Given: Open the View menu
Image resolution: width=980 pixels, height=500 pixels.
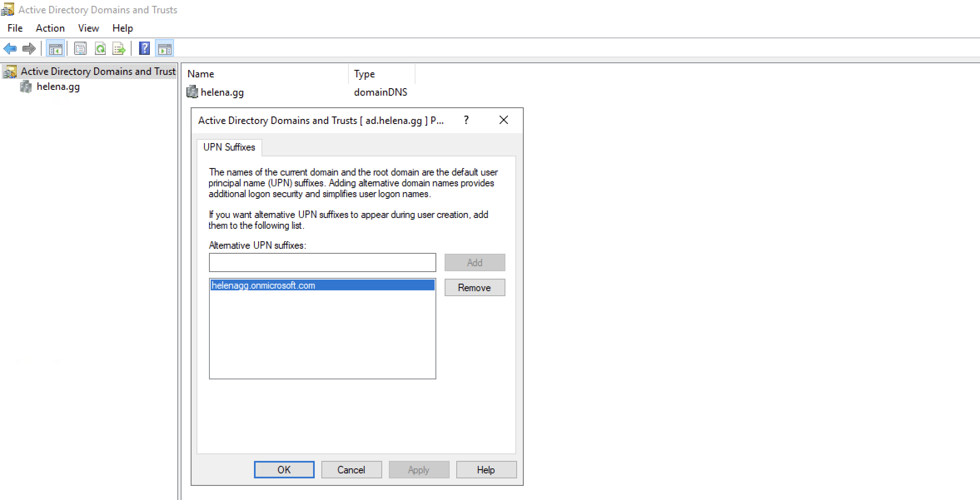Looking at the screenshot, I should pyautogui.click(x=88, y=28).
